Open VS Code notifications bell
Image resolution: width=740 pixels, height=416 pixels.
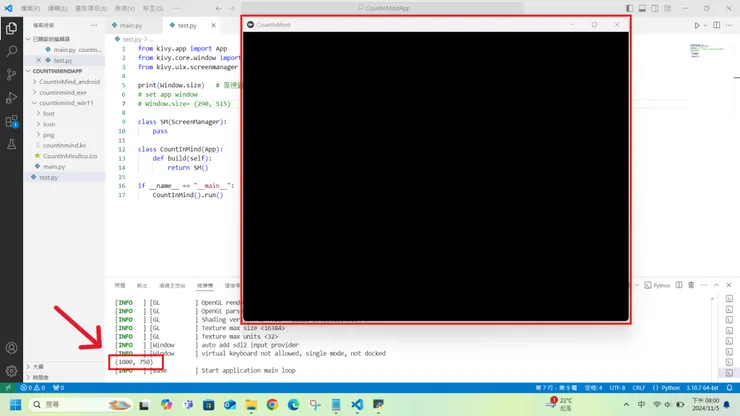[730, 388]
